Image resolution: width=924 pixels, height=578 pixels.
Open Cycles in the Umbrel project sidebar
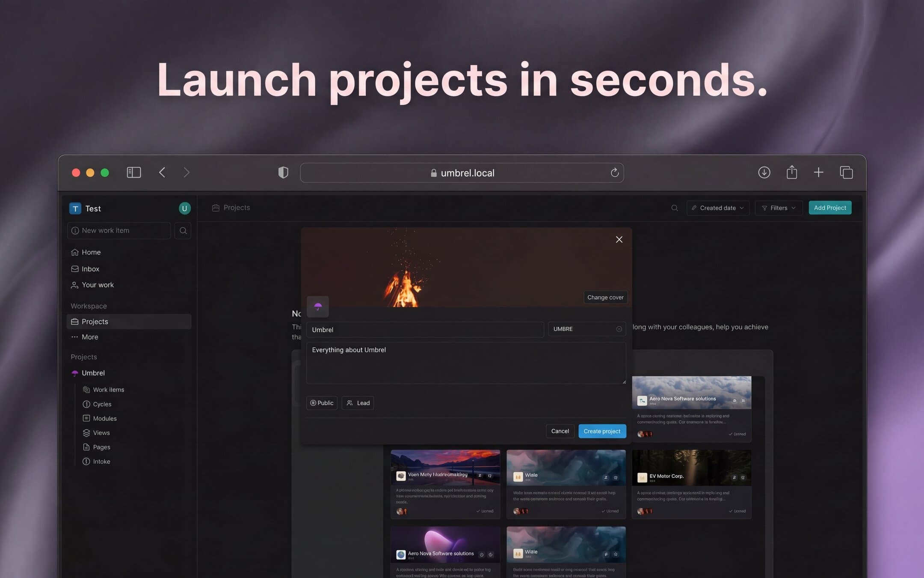(x=102, y=404)
